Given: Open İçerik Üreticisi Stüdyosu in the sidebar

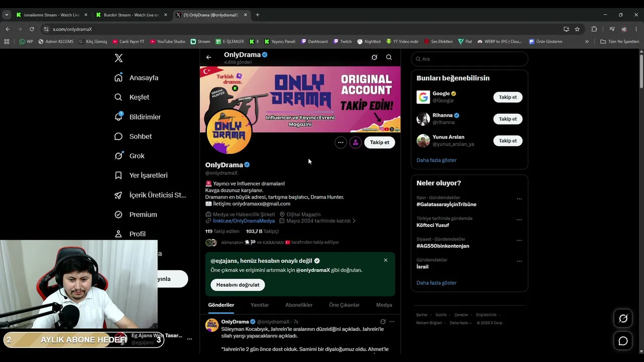Looking at the screenshot, I should [150, 195].
